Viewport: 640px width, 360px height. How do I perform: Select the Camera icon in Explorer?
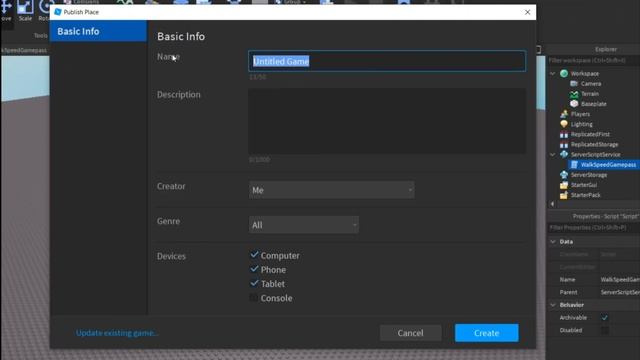[574, 83]
